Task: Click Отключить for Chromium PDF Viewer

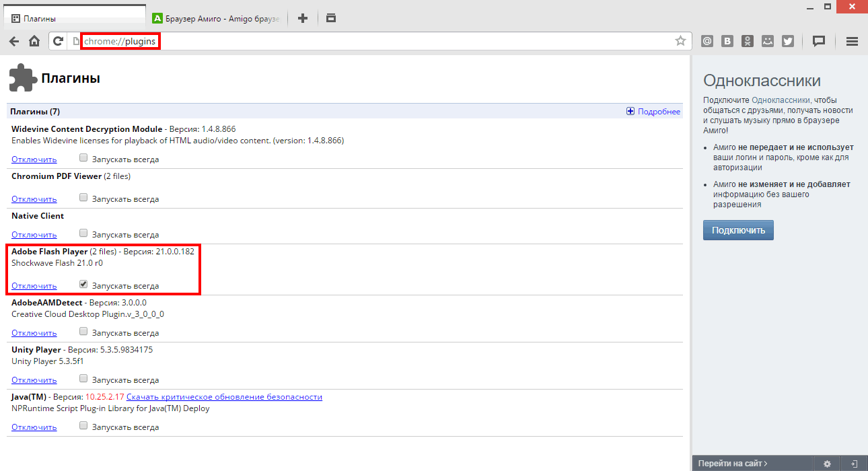Action: [x=34, y=199]
